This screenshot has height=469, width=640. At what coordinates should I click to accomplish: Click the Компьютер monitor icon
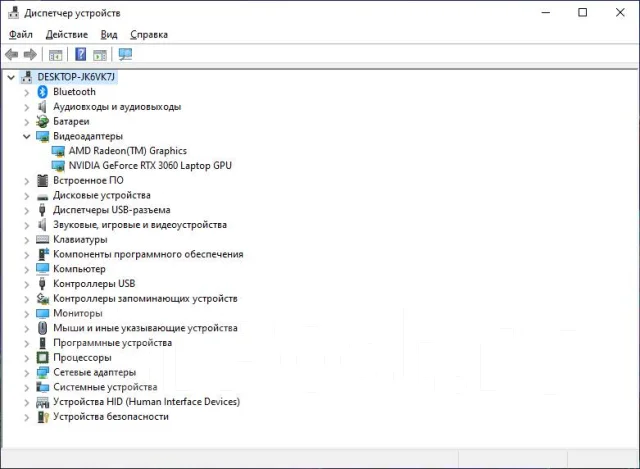click(42, 269)
